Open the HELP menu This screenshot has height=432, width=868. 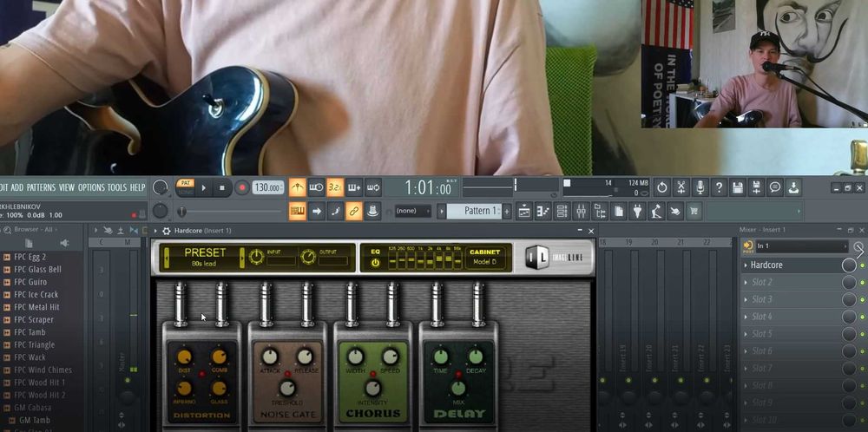click(x=137, y=187)
